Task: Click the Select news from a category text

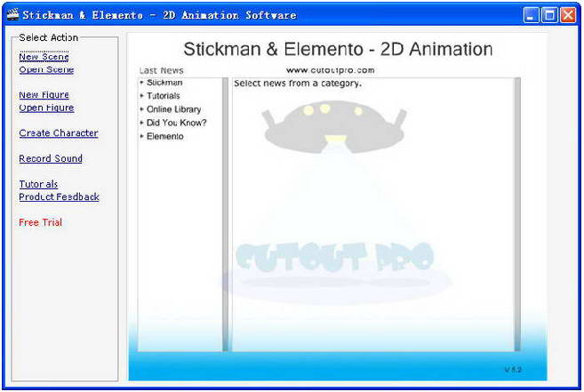Action: point(298,83)
